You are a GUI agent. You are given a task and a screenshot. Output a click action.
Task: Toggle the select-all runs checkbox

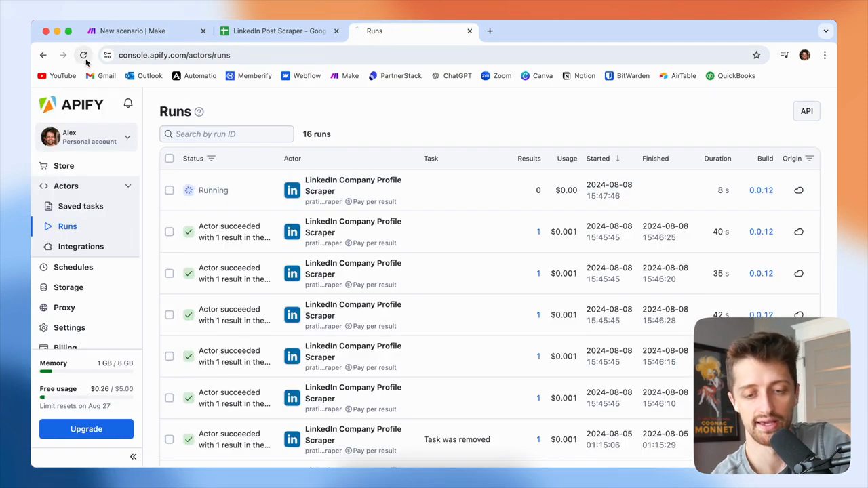click(170, 159)
